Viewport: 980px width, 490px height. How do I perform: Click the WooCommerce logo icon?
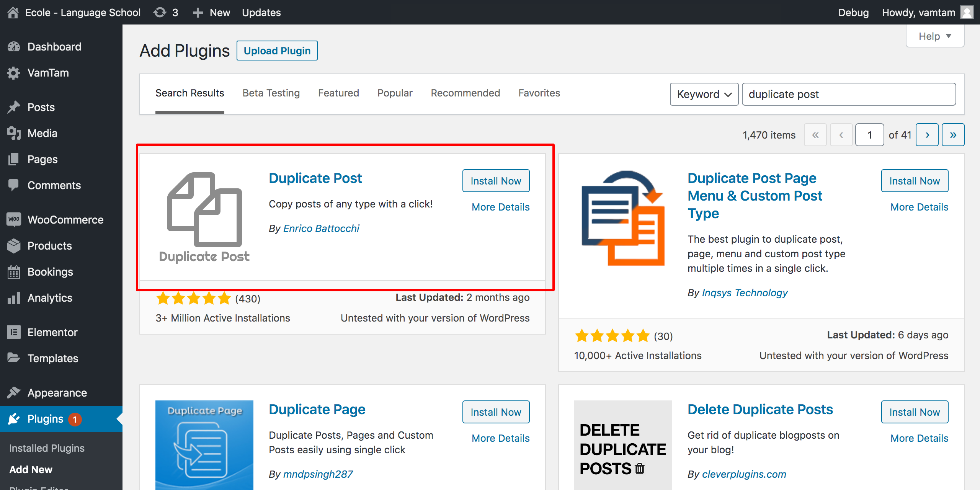(x=14, y=219)
